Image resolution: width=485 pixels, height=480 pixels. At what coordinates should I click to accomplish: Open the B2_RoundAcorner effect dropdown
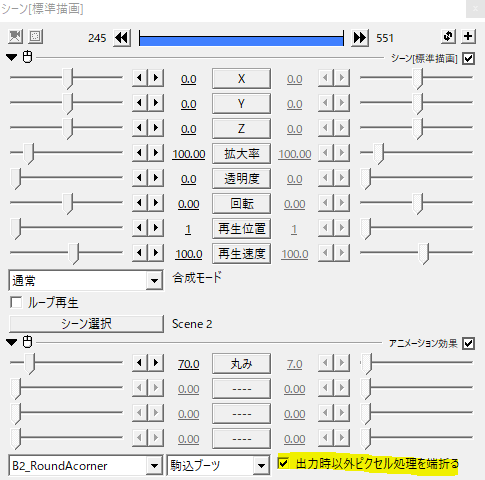pyautogui.click(x=86, y=465)
